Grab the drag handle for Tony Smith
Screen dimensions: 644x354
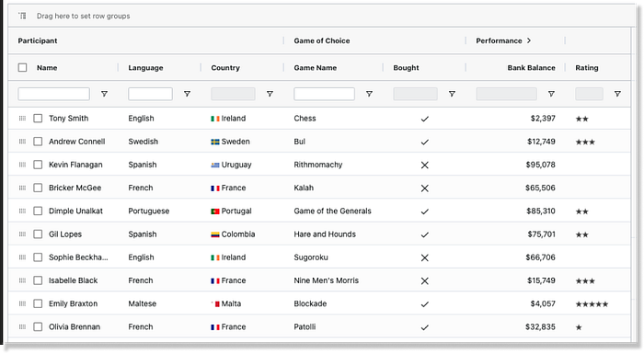point(22,119)
